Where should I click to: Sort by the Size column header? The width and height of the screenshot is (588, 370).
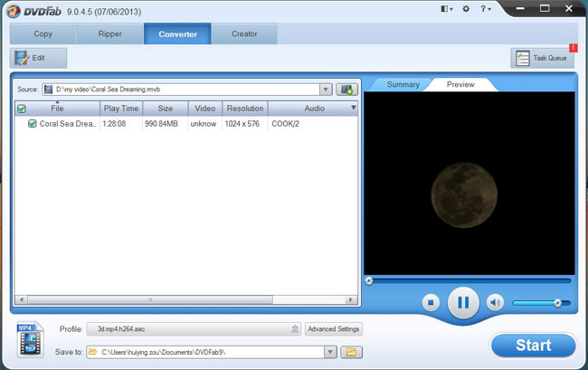coord(165,109)
